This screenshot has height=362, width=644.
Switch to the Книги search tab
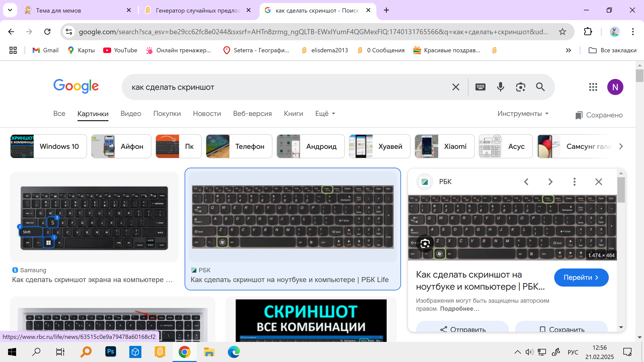pyautogui.click(x=294, y=114)
